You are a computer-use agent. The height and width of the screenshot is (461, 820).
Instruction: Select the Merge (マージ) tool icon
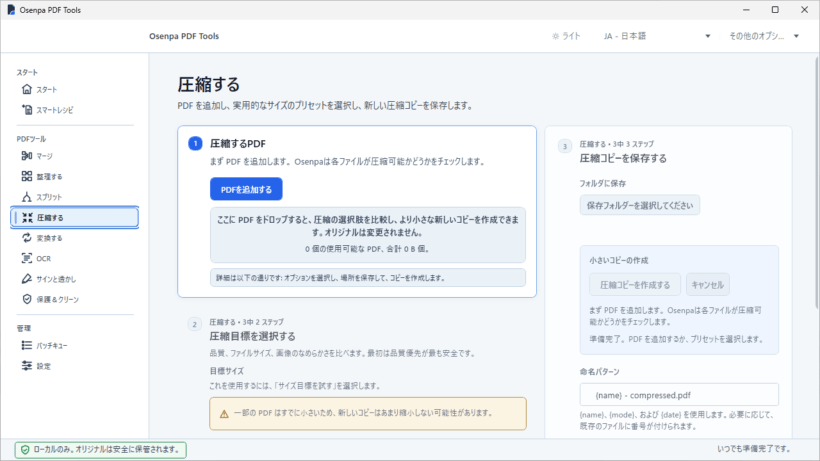27,156
